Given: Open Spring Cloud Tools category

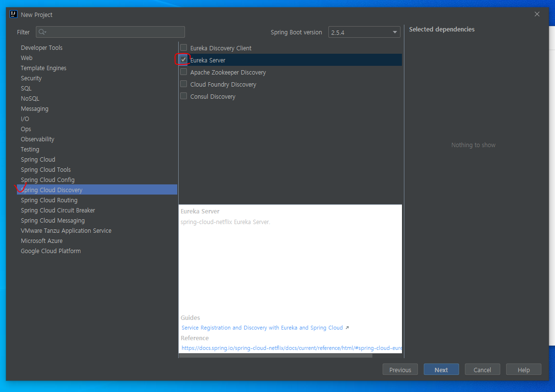Looking at the screenshot, I should 46,170.
